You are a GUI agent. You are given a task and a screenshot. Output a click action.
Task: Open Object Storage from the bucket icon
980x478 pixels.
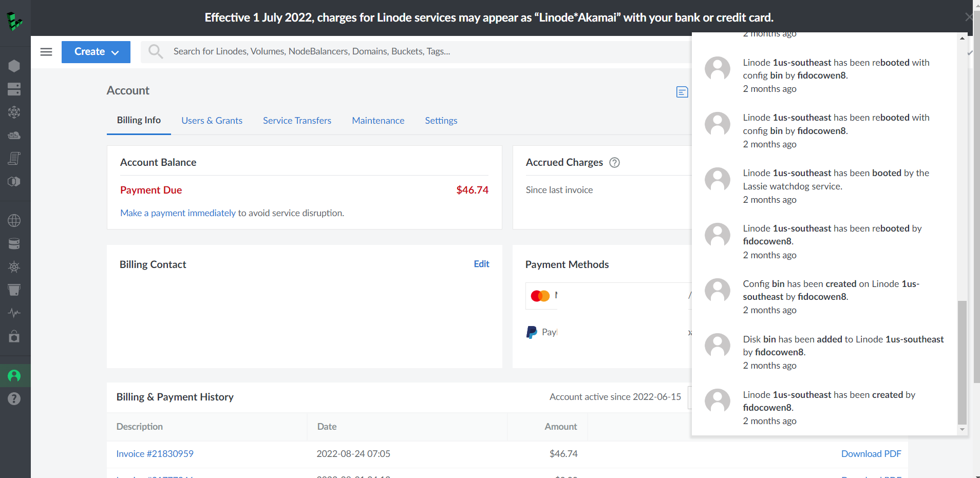click(x=14, y=290)
